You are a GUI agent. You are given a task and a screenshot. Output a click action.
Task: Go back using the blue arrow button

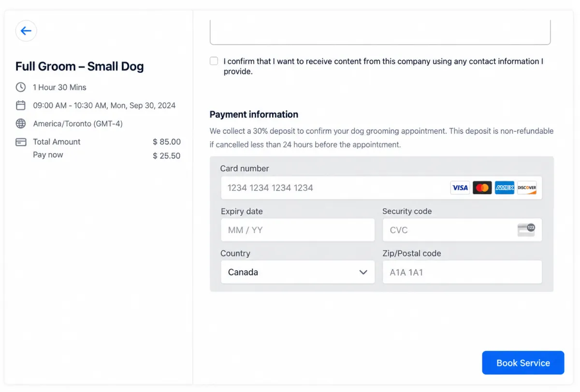pyautogui.click(x=26, y=31)
